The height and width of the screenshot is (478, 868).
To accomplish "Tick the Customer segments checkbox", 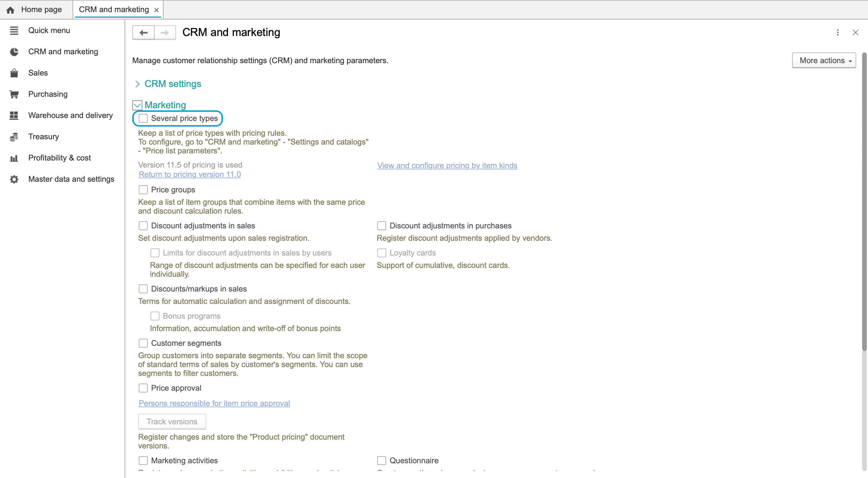I will click(x=143, y=343).
